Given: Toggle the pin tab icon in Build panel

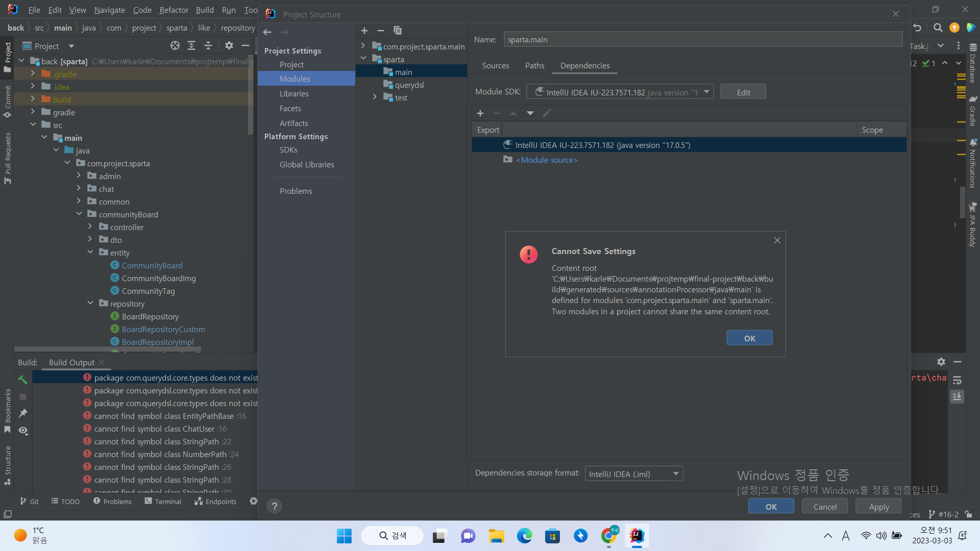Looking at the screenshot, I should 23,413.
